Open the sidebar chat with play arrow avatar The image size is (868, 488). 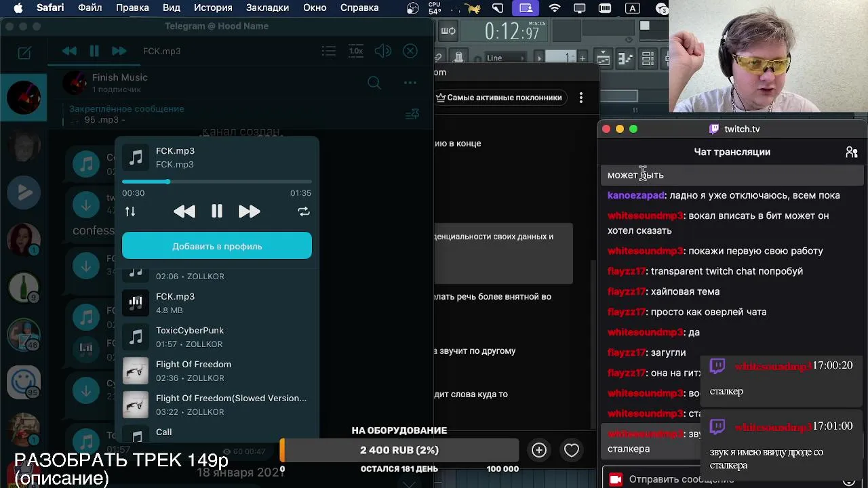[x=24, y=192]
